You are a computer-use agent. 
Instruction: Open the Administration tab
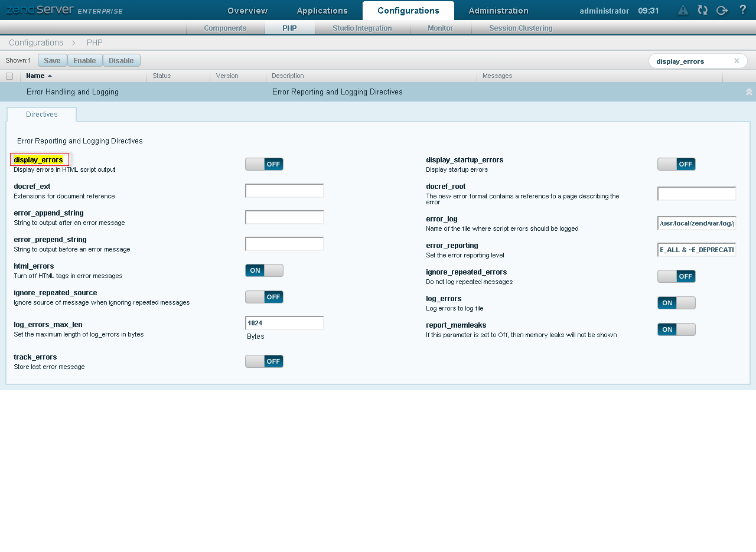tap(498, 11)
